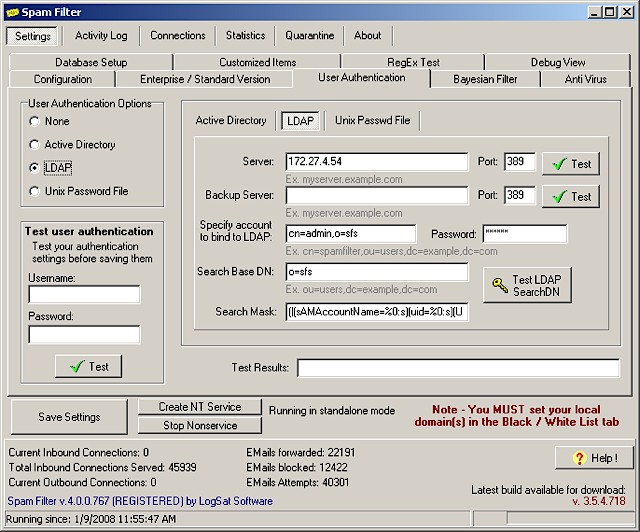The image size is (640, 532).
Task: Switch to the Unix Passwd File inner tab
Action: pyautogui.click(x=372, y=120)
